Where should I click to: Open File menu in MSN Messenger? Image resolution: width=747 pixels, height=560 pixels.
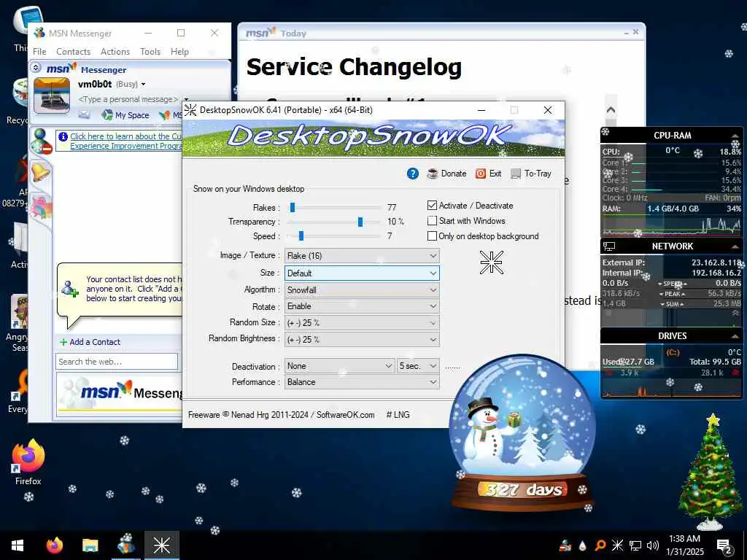[x=39, y=52]
